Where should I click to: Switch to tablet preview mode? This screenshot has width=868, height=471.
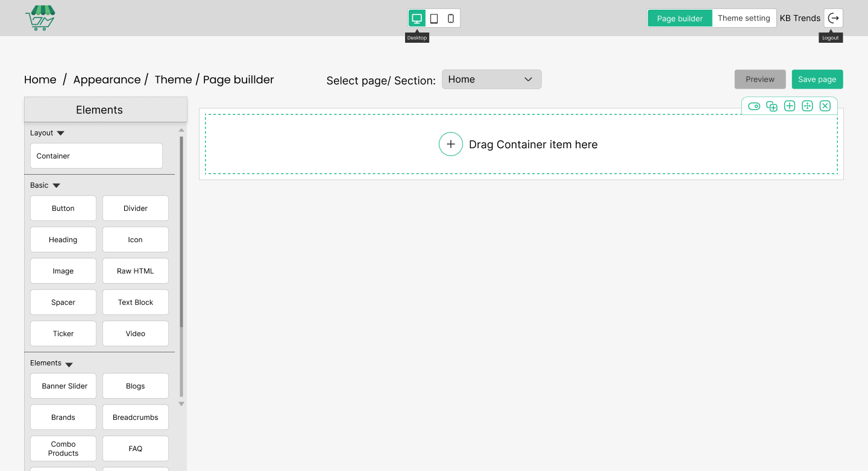click(434, 19)
